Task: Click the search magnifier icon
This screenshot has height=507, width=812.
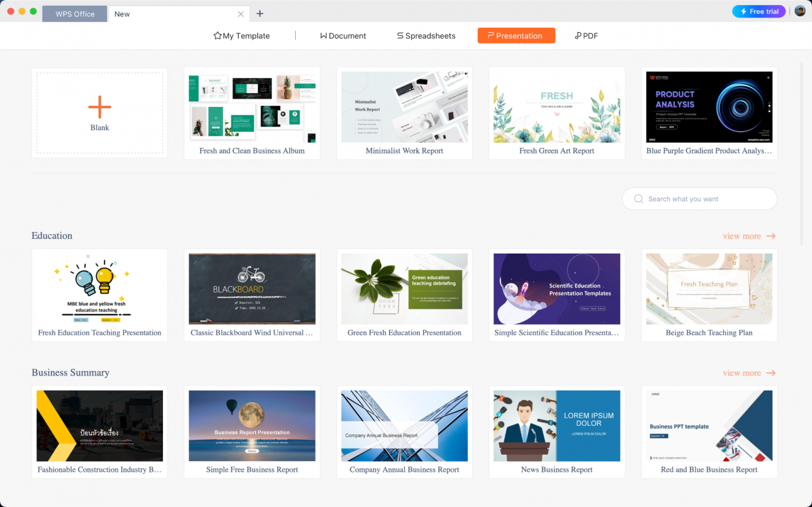Action: pyautogui.click(x=638, y=199)
